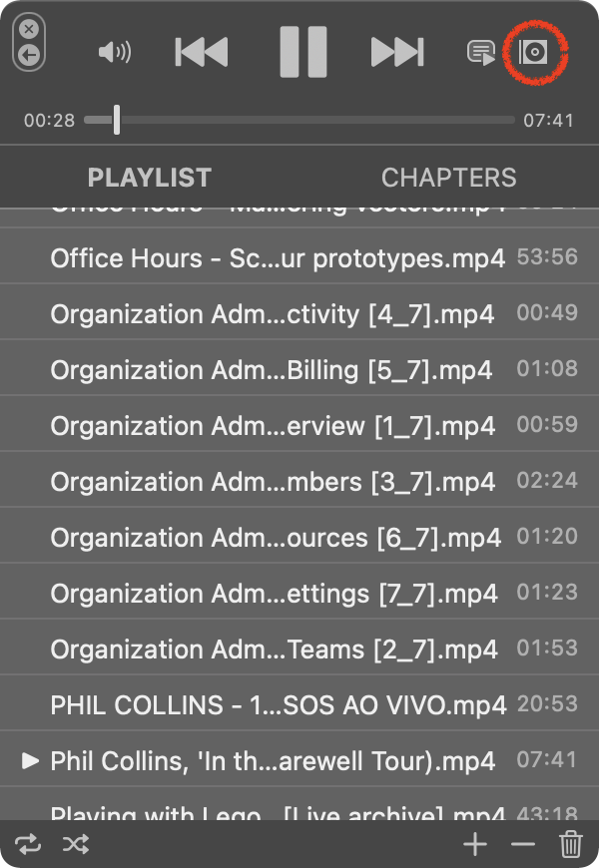Remove selected item with the minus icon
Viewport: 599px width, 868px height.
click(523, 844)
